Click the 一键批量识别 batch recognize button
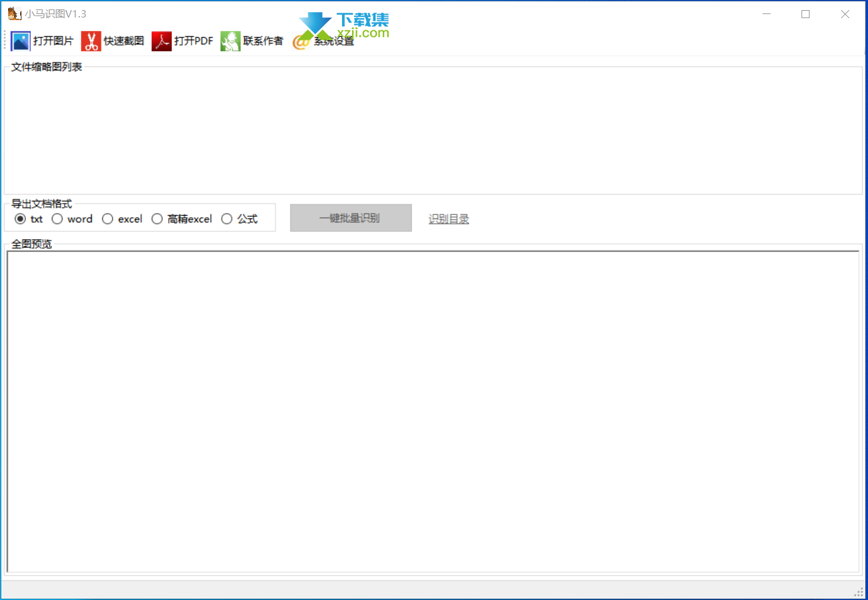 [x=351, y=218]
